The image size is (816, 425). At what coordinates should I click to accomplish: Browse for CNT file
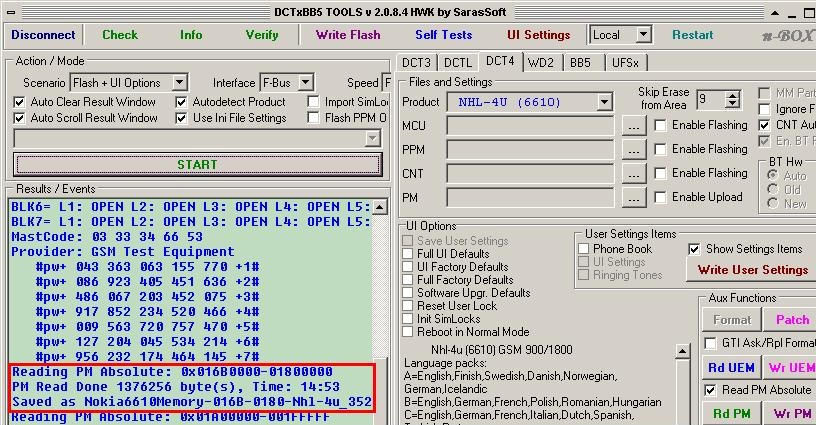(634, 174)
